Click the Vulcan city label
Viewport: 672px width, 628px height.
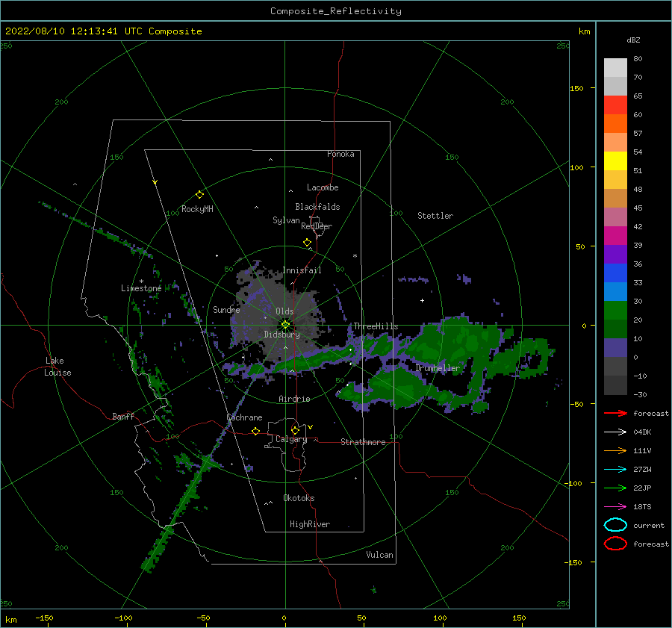tap(379, 555)
